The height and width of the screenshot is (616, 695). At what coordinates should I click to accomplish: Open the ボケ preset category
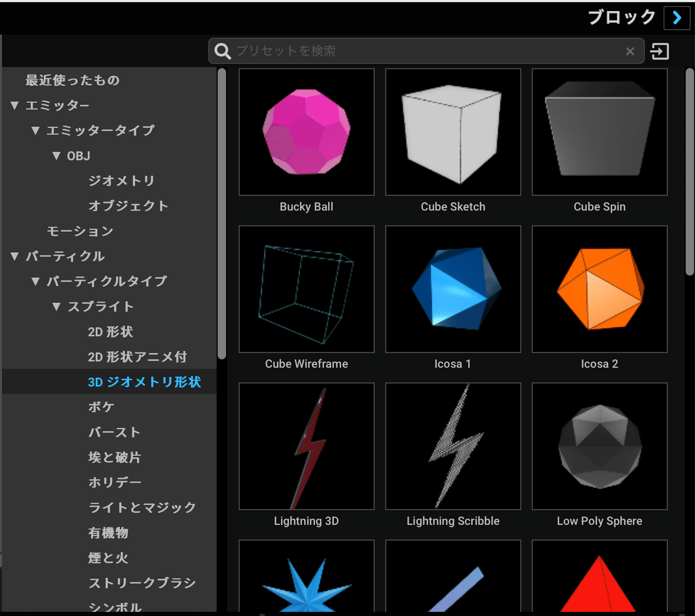(x=101, y=407)
